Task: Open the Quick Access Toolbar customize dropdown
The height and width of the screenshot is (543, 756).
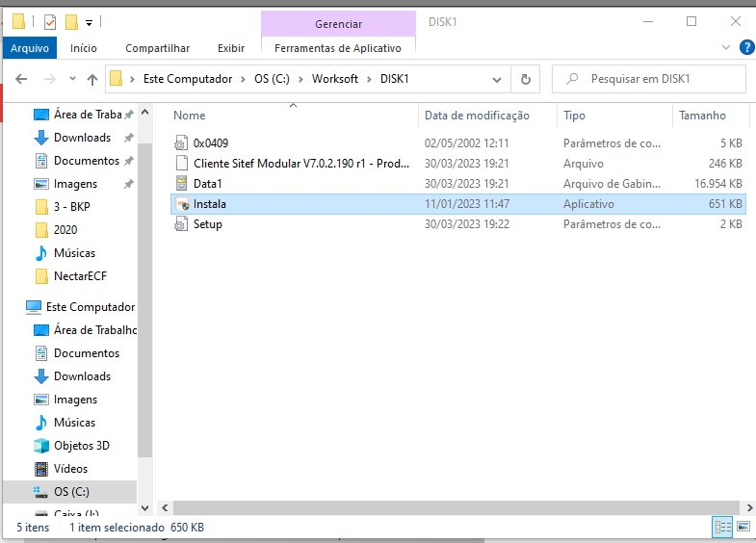Action: point(90,22)
